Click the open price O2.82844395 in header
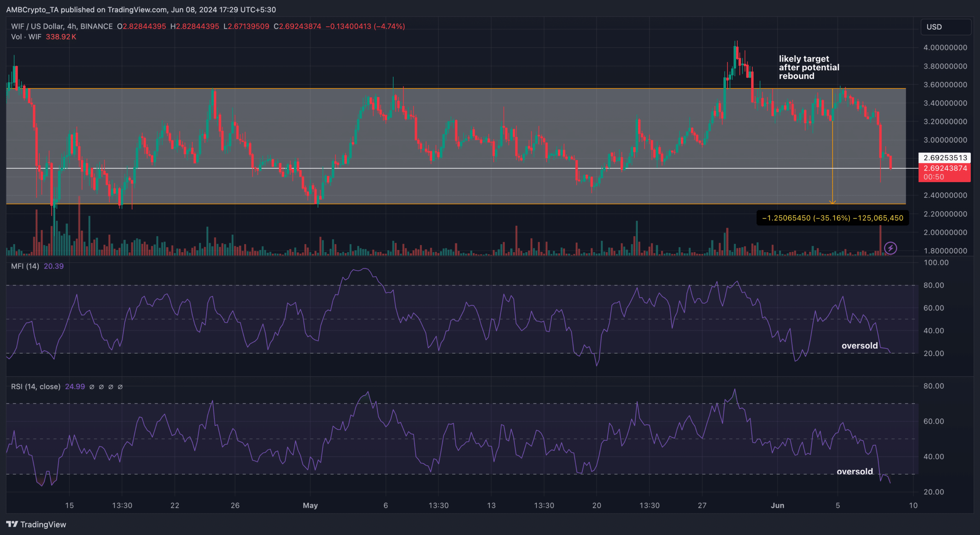The image size is (980, 535). point(142,26)
